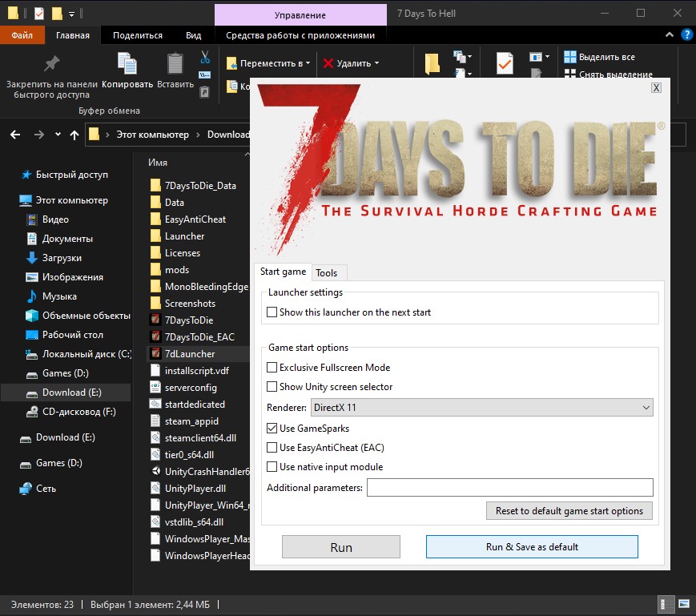Click Reset to default game start options
This screenshot has width=696, height=616.
[569, 511]
